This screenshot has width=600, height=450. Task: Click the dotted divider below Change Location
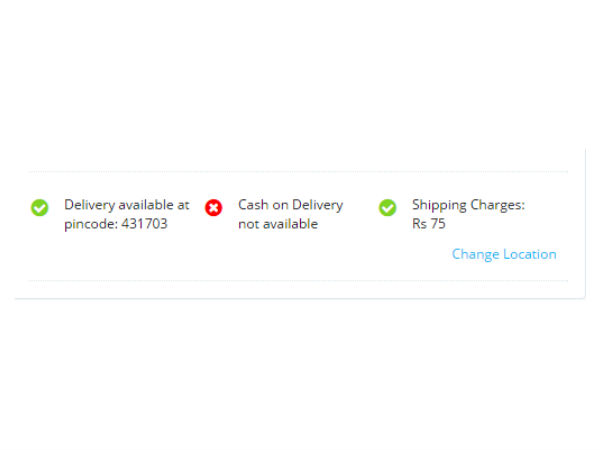click(x=298, y=280)
